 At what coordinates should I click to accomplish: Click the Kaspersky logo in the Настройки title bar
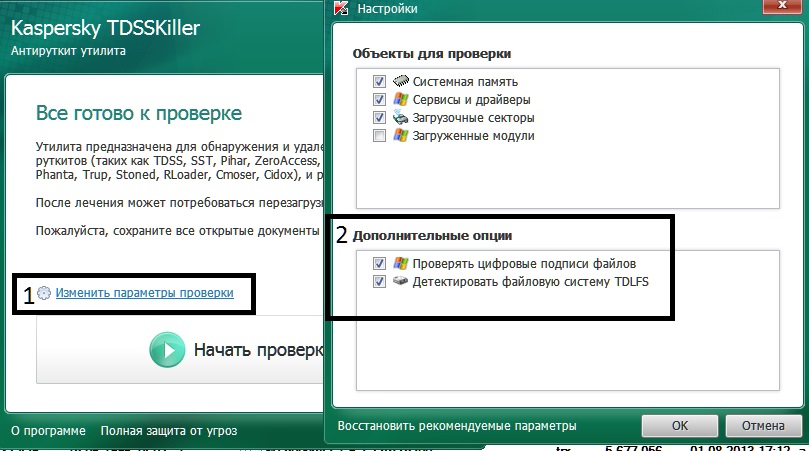(x=341, y=8)
